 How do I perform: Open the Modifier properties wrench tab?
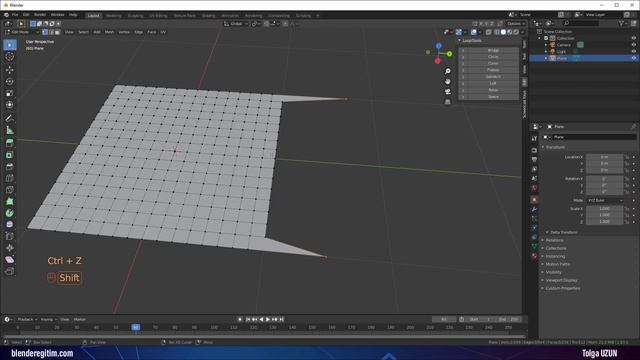[x=534, y=209]
